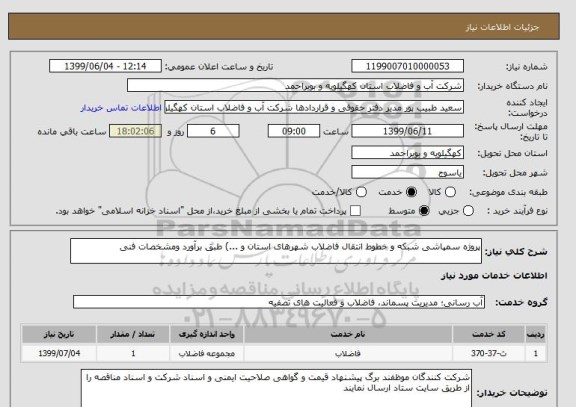Click the general need description text box
Screen dimensions: 576x407
pyautogui.click(x=276, y=251)
